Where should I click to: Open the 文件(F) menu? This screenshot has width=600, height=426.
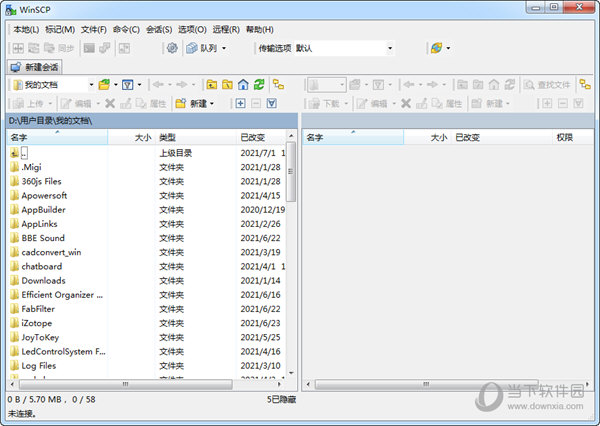pos(94,29)
